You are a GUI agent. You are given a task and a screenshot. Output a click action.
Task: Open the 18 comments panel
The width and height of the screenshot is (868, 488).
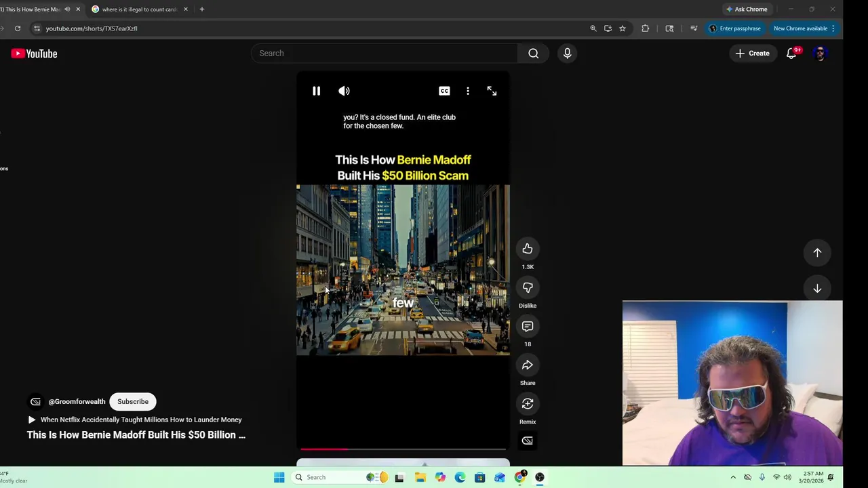click(x=528, y=326)
